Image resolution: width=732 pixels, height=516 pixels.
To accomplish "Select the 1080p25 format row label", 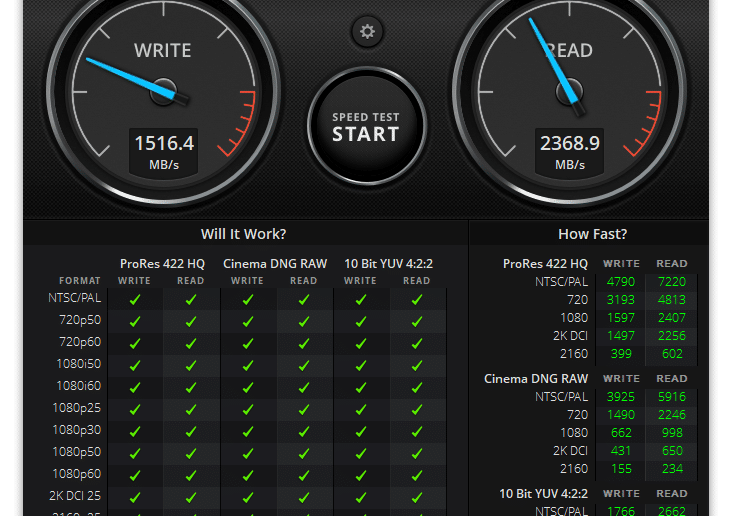I will pyautogui.click(x=77, y=408).
